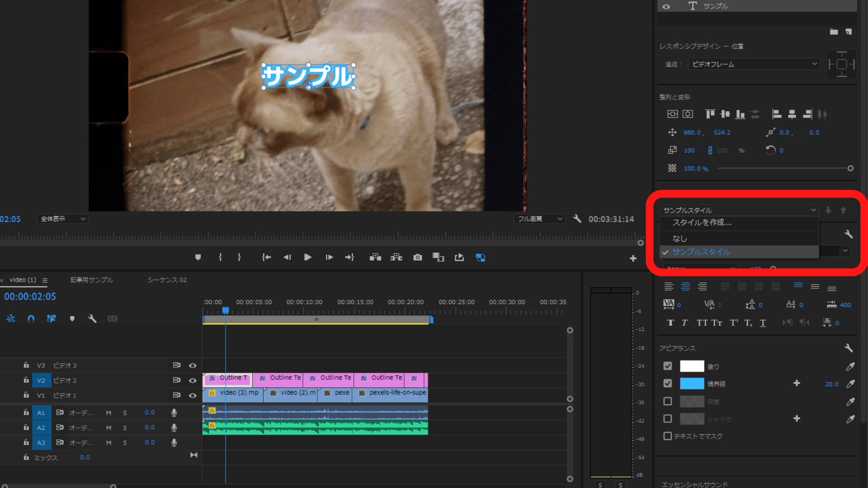Image resolution: width=868 pixels, height=488 pixels.
Task: Click the plus icon to add a stroke
Action: pyautogui.click(x=797, y=383)
